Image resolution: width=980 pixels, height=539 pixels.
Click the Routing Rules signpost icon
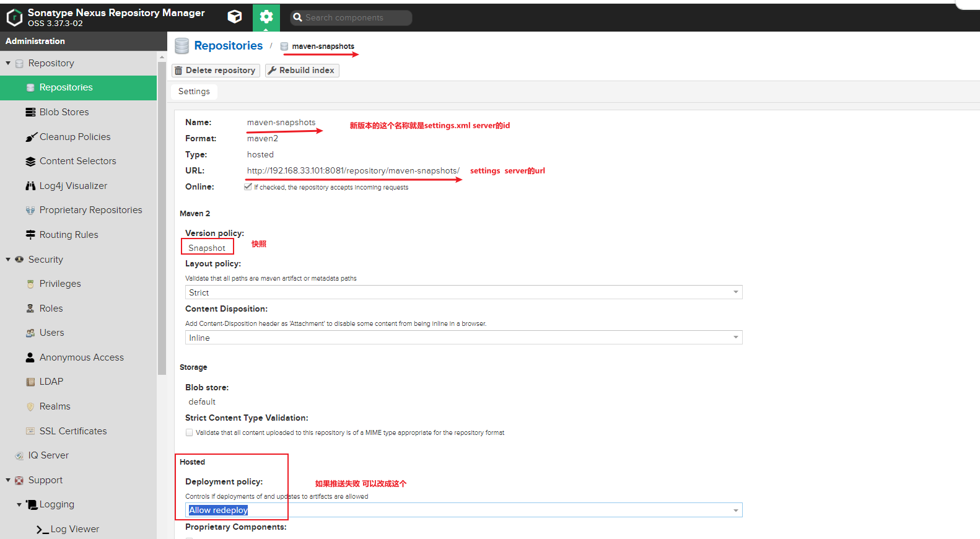30,235
